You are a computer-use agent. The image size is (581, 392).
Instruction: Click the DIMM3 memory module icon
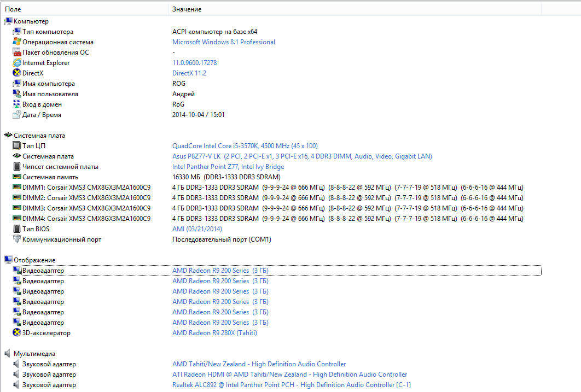click(x=16, y=208)
